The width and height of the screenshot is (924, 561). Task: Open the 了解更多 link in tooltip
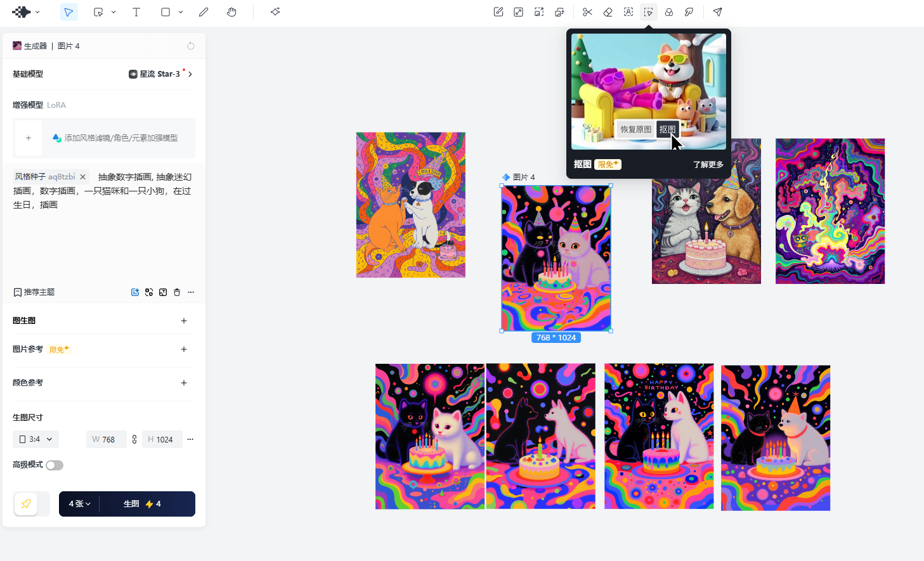(708, 165)
